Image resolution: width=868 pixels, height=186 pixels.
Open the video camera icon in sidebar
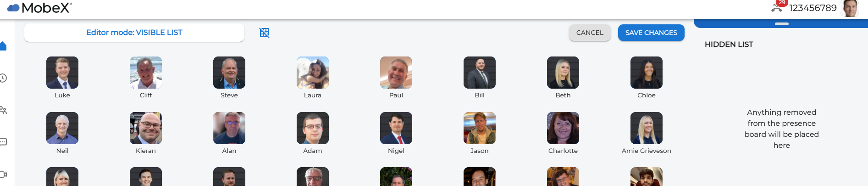[3, 175]
